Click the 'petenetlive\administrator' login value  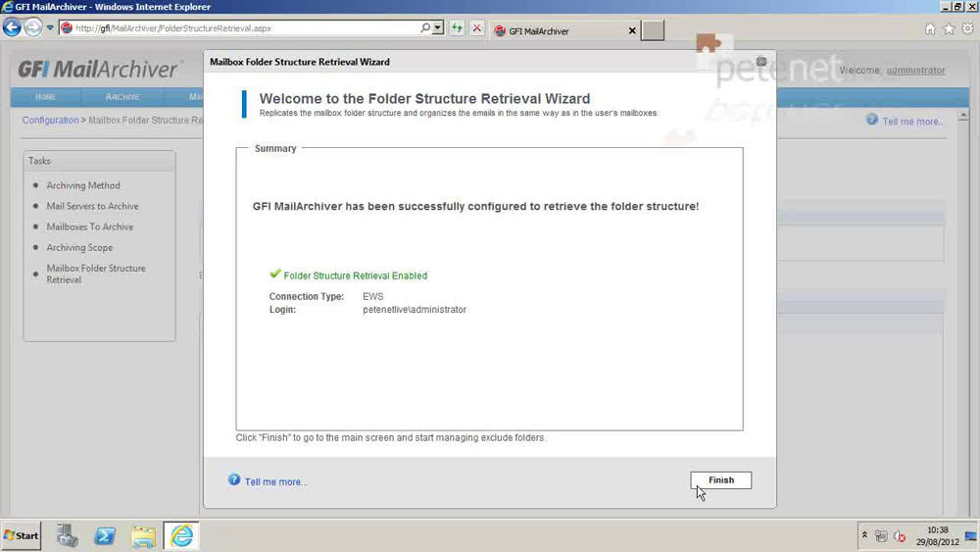(x=415, y=310)
